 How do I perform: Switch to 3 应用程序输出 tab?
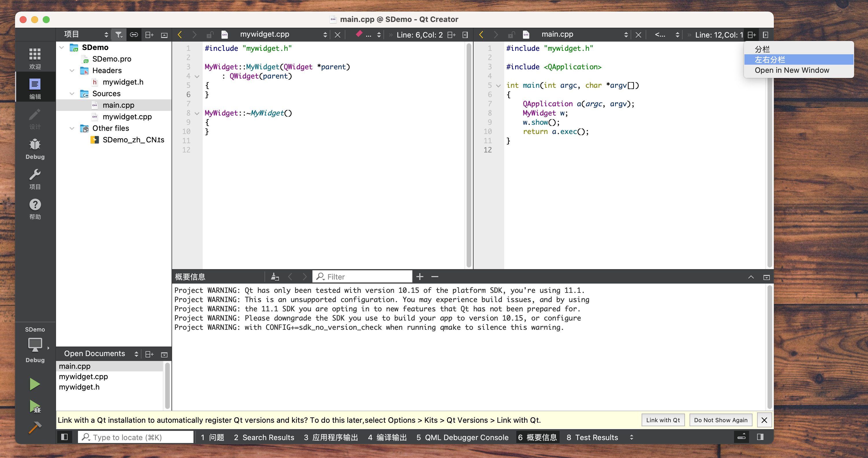click(x=331, y=437)
